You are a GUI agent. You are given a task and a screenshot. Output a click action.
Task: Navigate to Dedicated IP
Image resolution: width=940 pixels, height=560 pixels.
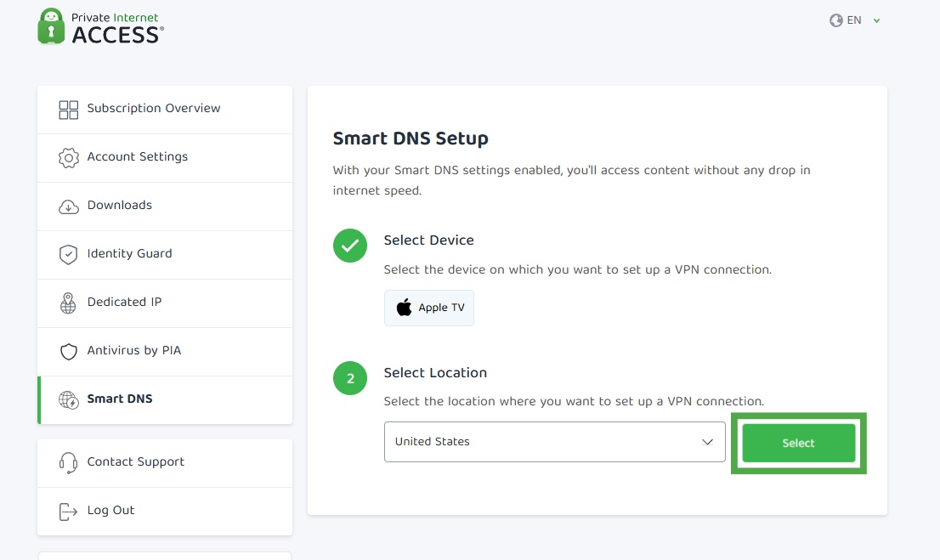pos(165,303)
